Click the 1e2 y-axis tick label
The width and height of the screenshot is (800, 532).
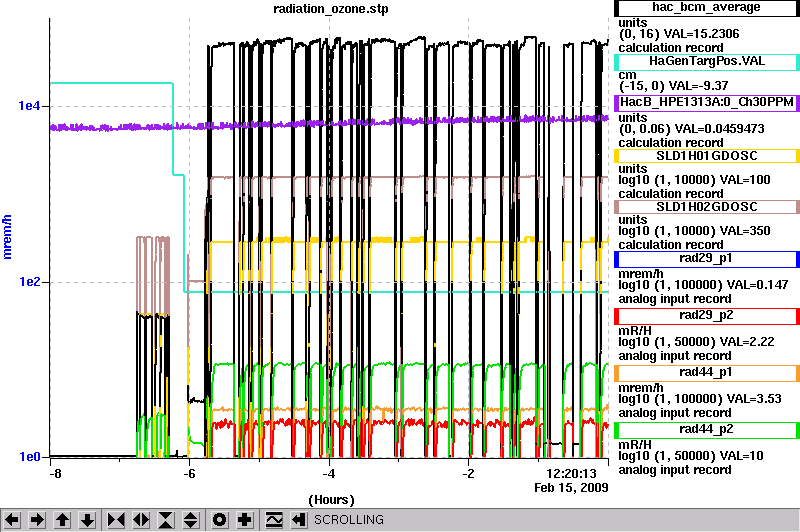coord(29,282)
